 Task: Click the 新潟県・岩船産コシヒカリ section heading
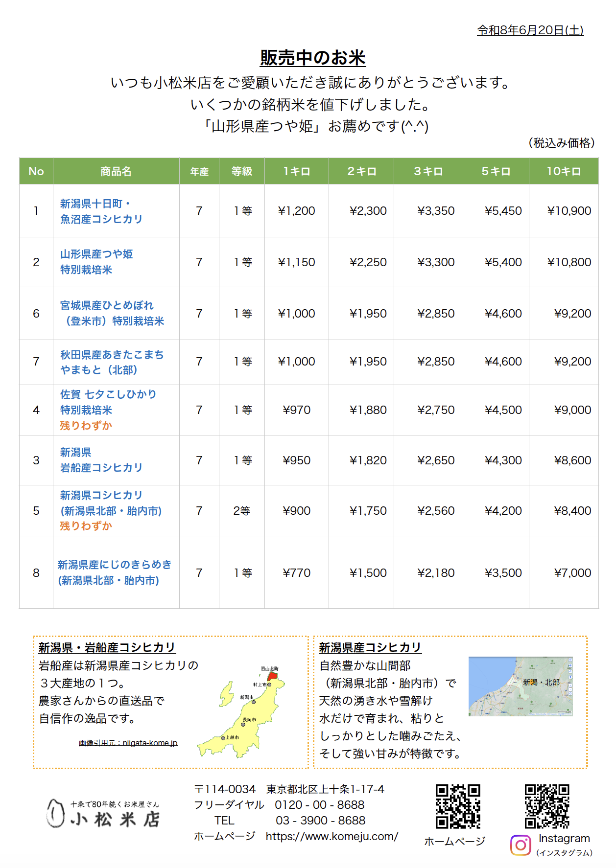coord(107,647)
